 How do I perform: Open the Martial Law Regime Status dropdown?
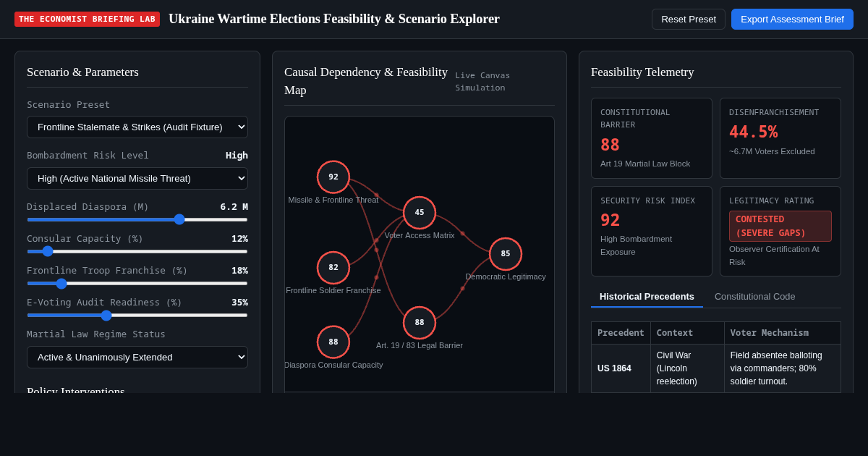[137, 357]
